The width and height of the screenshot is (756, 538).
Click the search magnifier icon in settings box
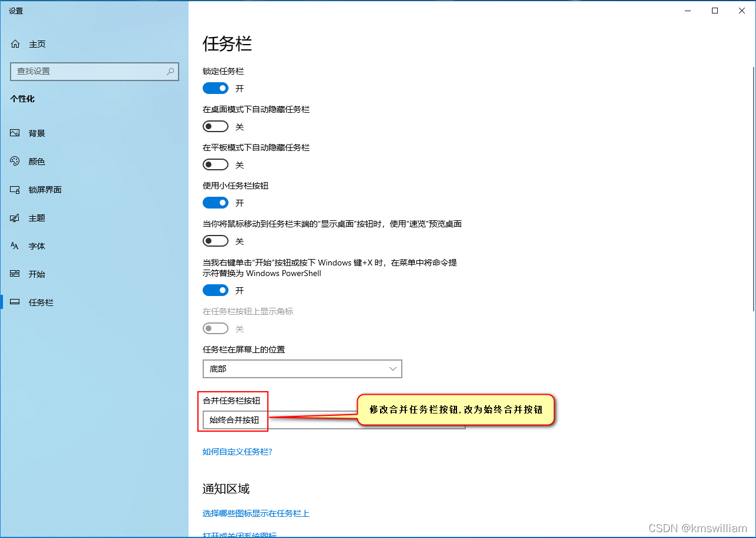tap(170, 71)
